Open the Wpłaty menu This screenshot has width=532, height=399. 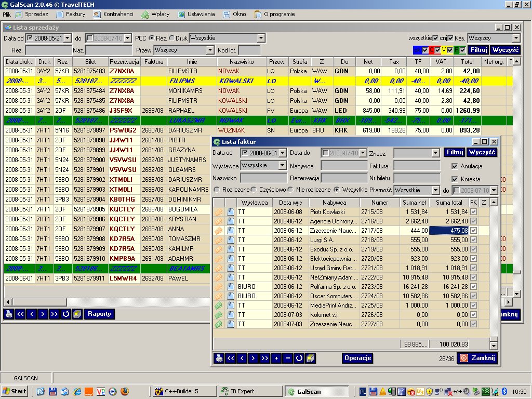coord(155,14)
